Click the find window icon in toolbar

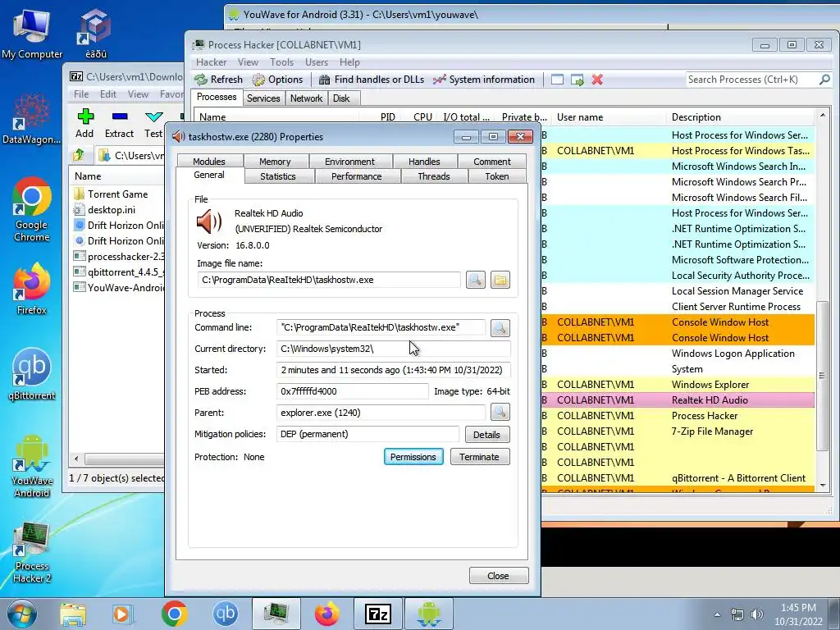pyautogui.click(x=557, y=80)
